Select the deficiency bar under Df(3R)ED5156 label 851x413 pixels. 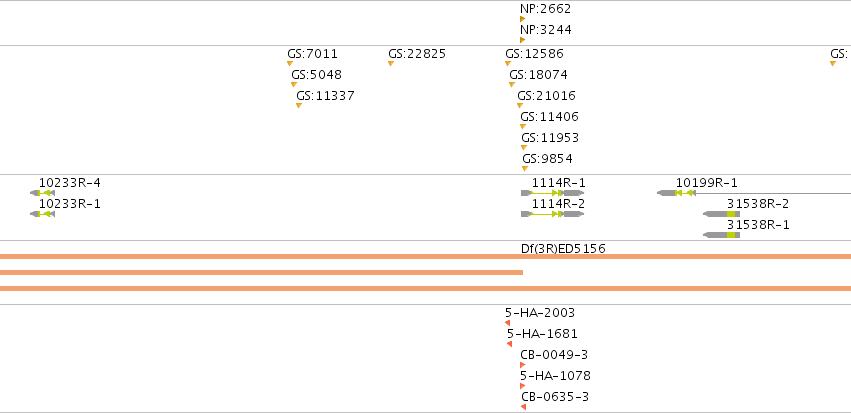[x=426, y=257]
